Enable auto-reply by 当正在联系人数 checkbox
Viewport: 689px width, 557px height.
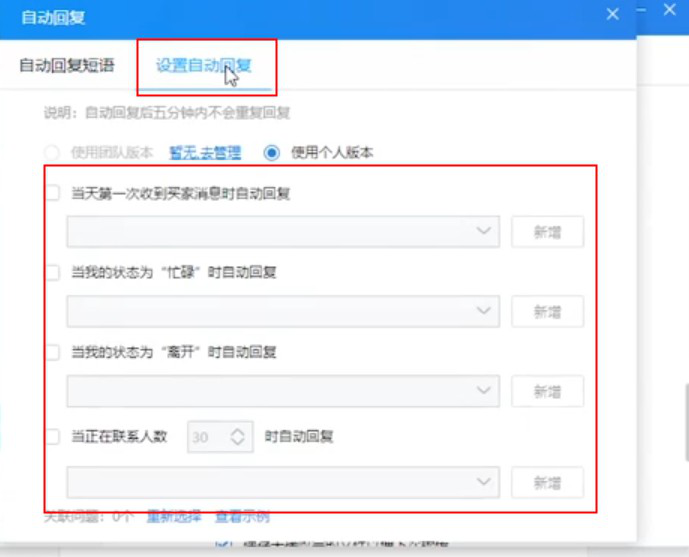click(53, 436)
